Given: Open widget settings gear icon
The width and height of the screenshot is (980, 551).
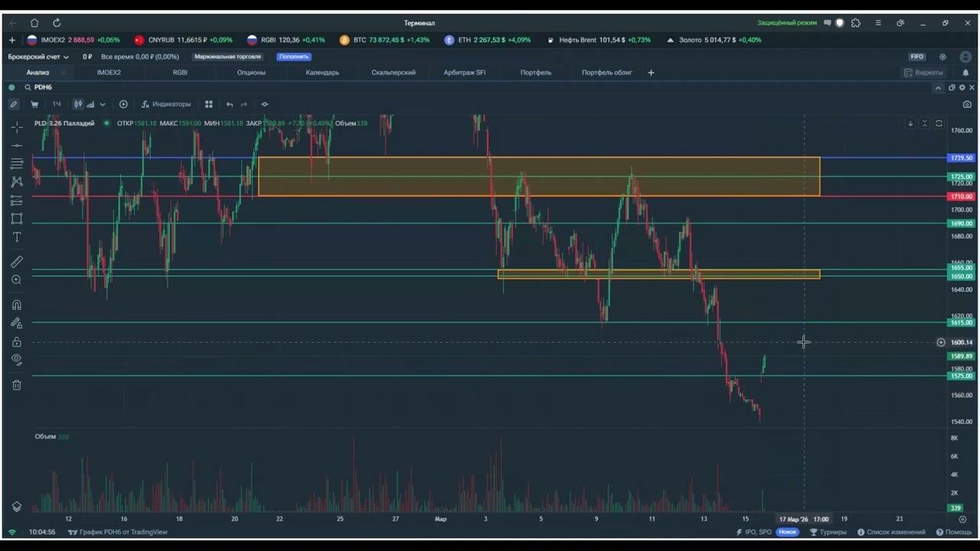Looking at the screenshot, I should (x=962, y=87).
